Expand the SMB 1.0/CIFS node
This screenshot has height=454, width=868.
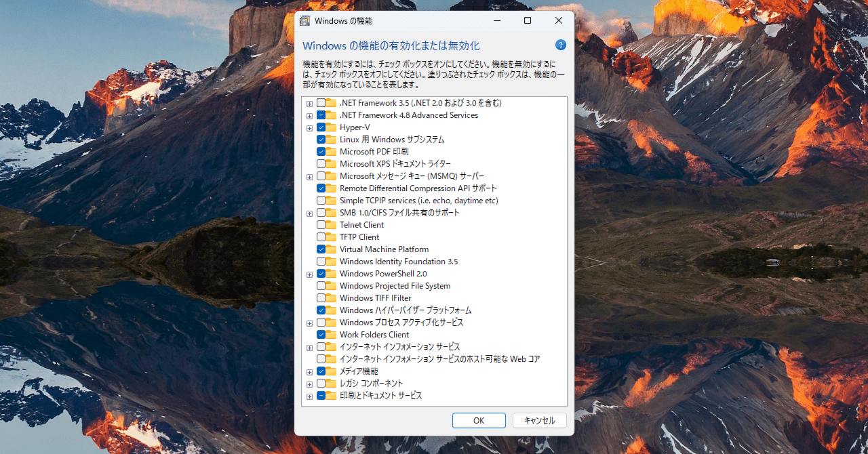coord(309,212)
